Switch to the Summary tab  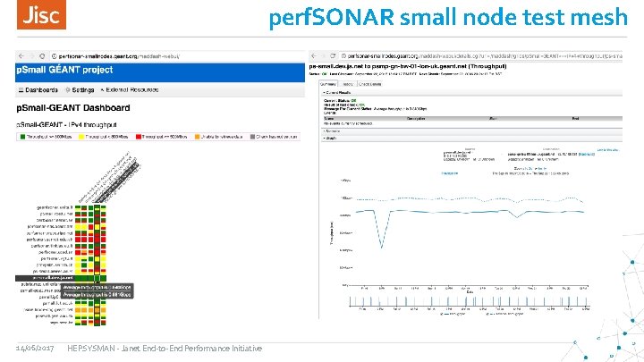click(x=328, y=84)
